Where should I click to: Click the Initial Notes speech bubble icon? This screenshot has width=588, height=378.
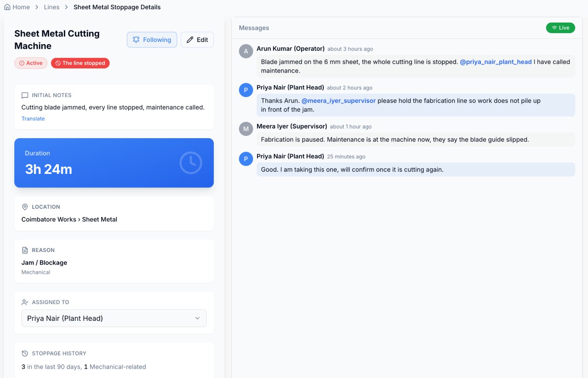(x=25, y=95)
